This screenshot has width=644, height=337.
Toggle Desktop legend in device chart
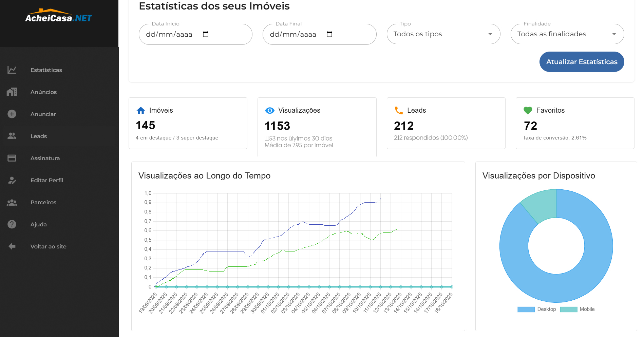536,309
